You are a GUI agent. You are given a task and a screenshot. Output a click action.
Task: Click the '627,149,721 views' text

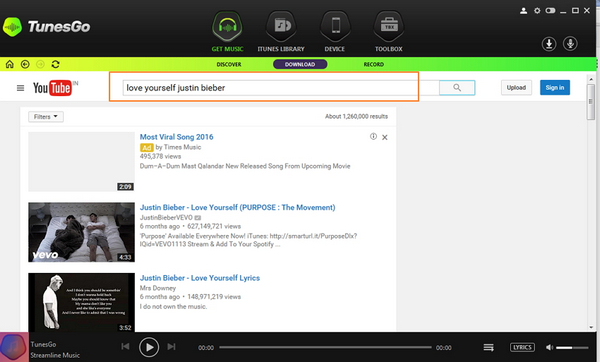point(214,226)
